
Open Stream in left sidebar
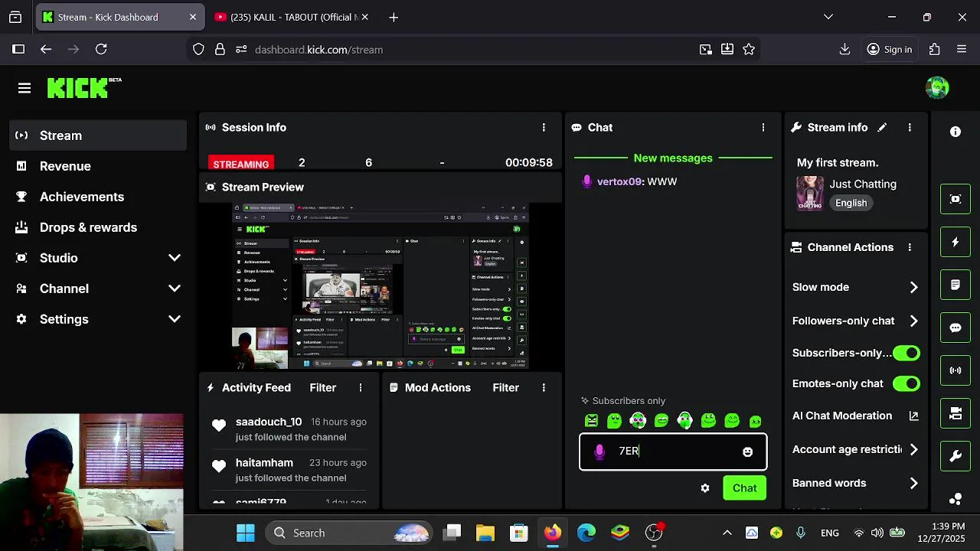tap(98, 135)
